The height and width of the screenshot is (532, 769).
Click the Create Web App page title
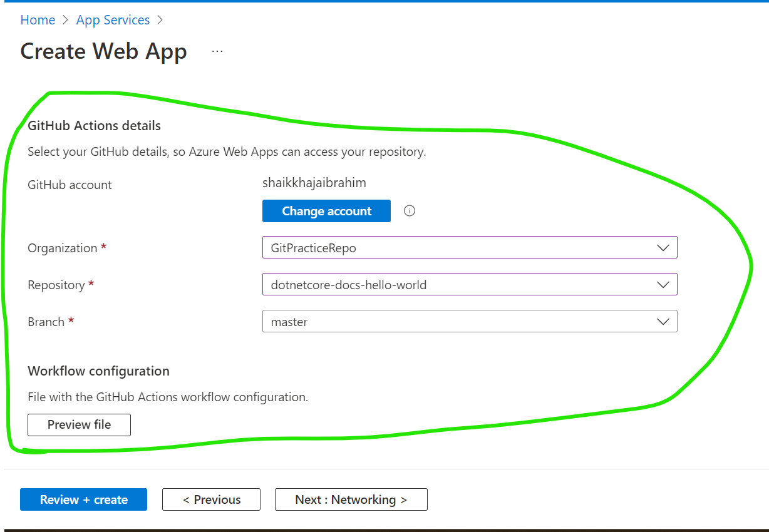(x=103, y=51)
